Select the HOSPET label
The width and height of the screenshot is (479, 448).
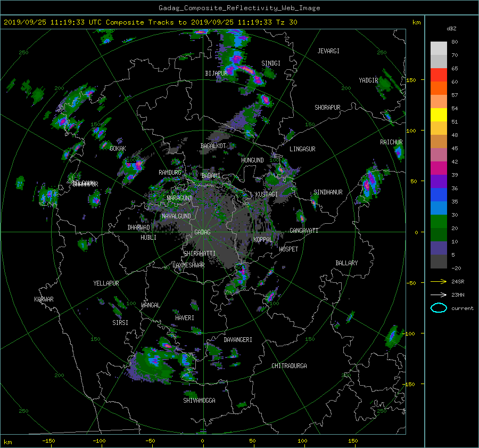[288, 249]
